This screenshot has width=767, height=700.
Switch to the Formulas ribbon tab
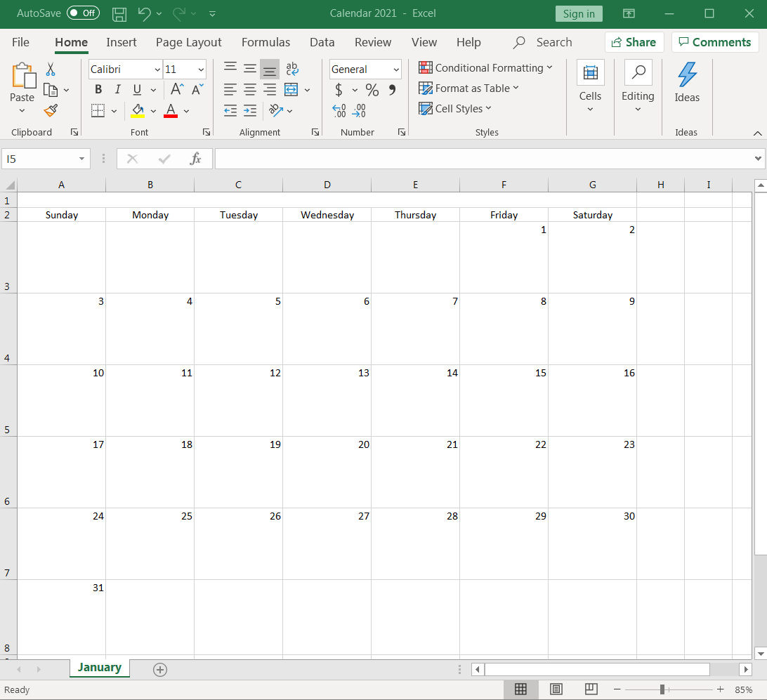pyautogui.click(x=265, y=42)
